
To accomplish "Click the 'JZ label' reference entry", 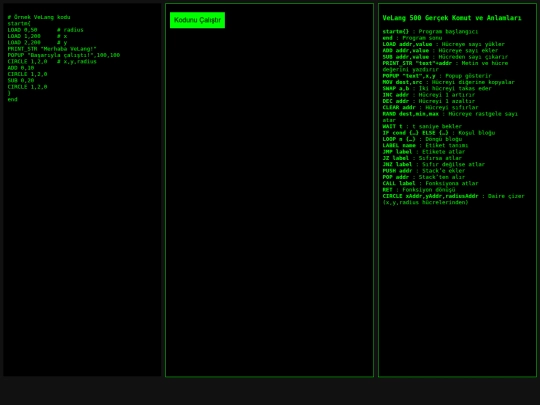I will 422,158.
